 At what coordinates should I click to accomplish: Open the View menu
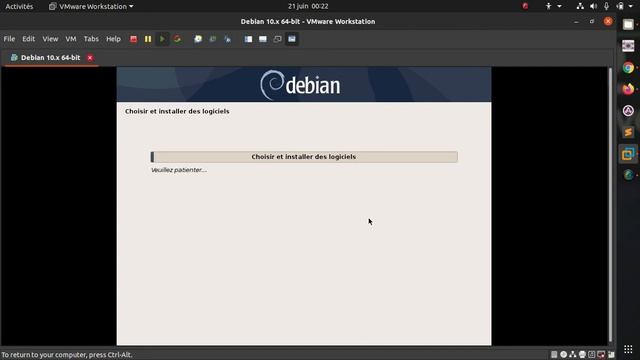pos(50,39)
